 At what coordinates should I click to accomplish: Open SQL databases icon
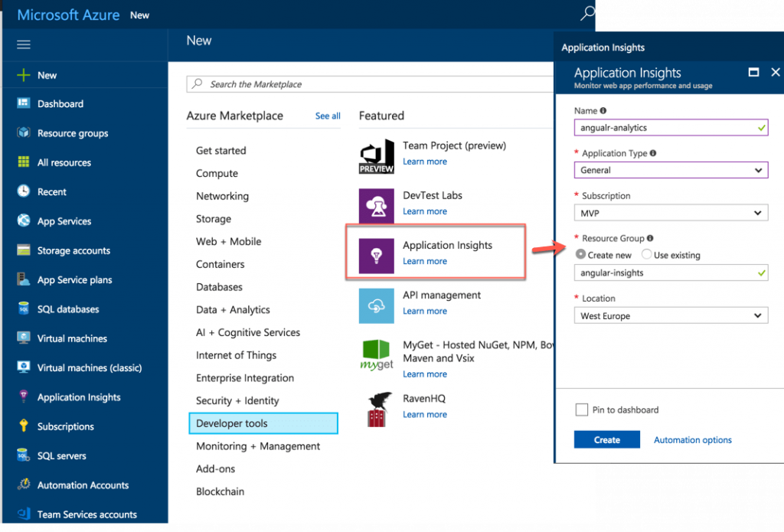click(24, 308)
